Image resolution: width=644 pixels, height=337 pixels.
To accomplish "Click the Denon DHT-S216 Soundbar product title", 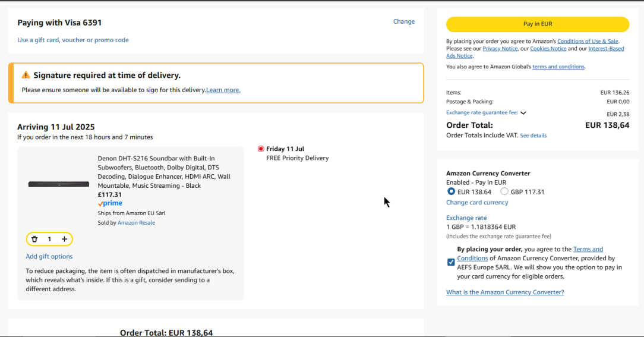I will point(165,172).
